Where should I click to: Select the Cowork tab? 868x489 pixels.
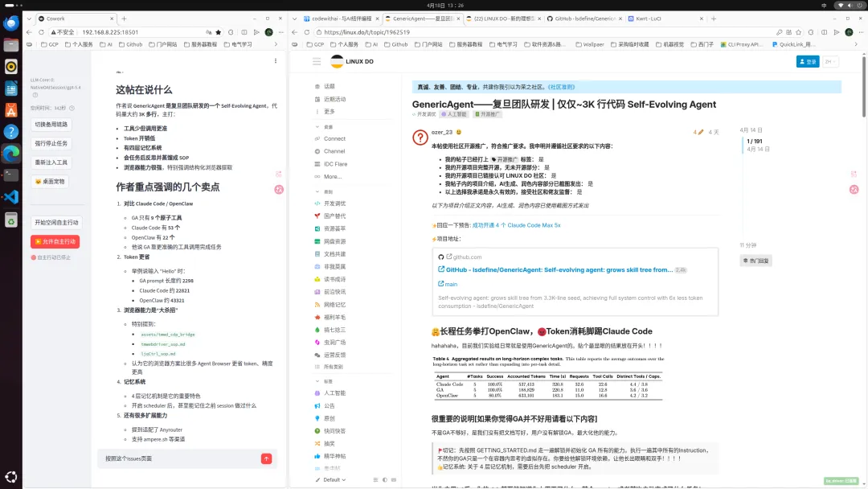(76, 18)
